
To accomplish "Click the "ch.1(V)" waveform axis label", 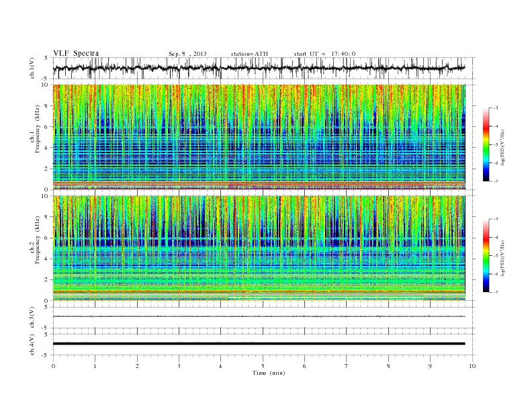I will pos(32,68).
